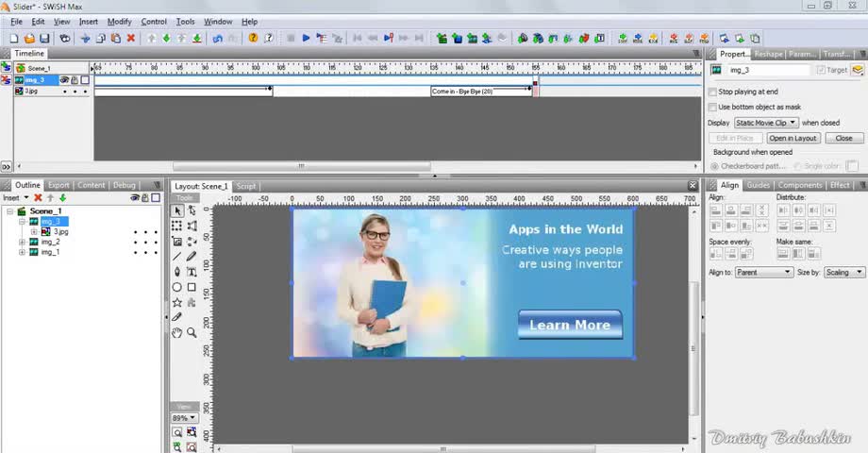
Task: Click the Align Left icon in Align panel
Action: pos(716,210)
